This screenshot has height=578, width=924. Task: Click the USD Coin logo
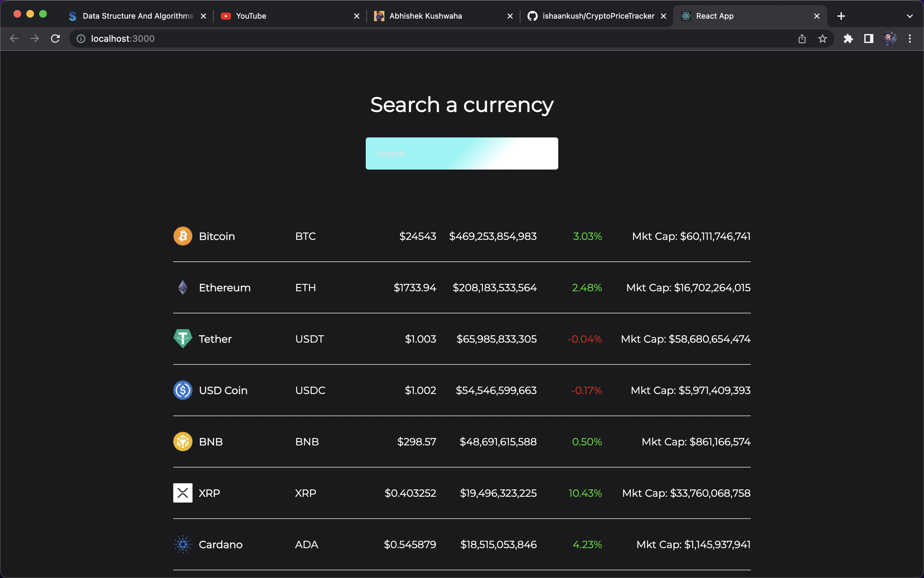coord(183,390)
